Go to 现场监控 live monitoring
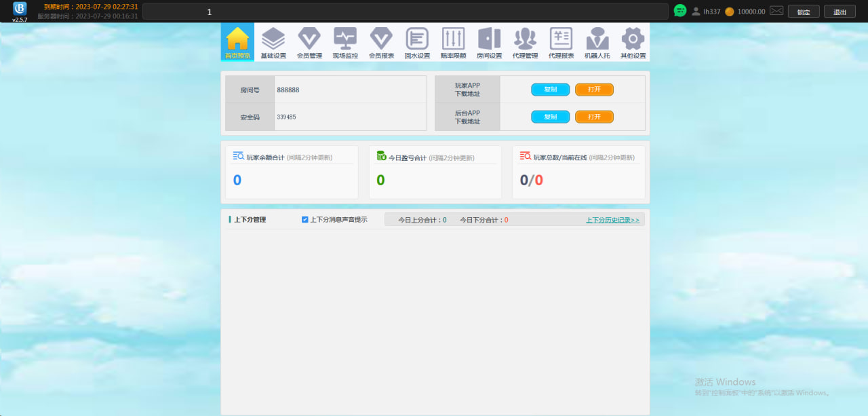868x416 pixels. [345, 42]
